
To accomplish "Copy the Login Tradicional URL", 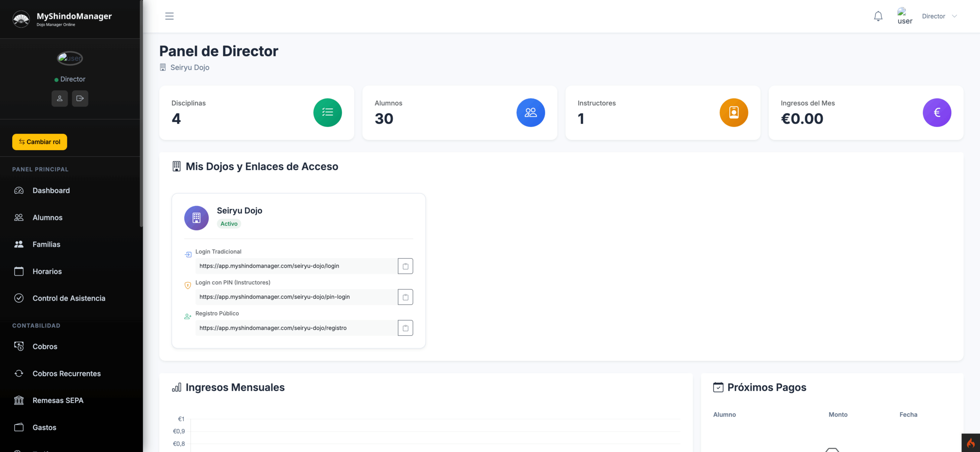I will (405, 266).
